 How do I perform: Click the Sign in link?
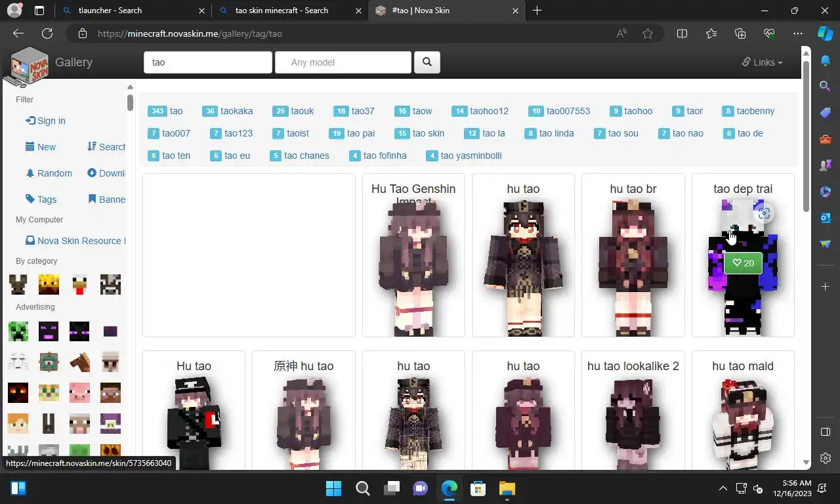click(x=45, y=121)
